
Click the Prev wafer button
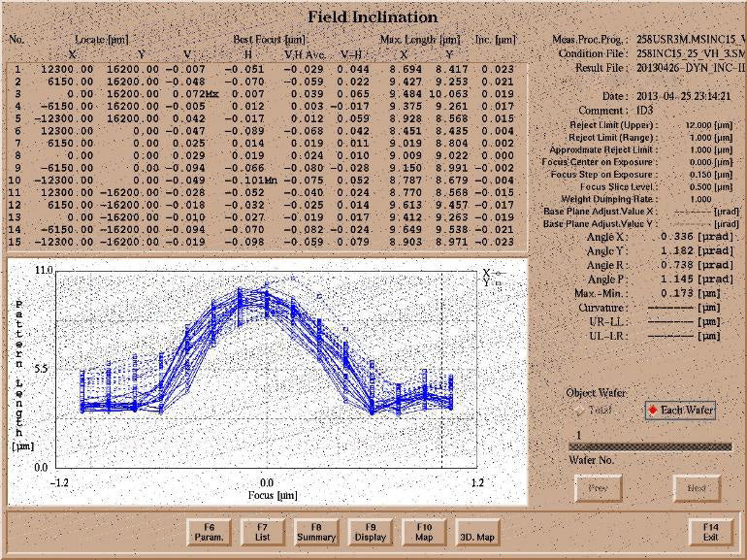[598, 489]
